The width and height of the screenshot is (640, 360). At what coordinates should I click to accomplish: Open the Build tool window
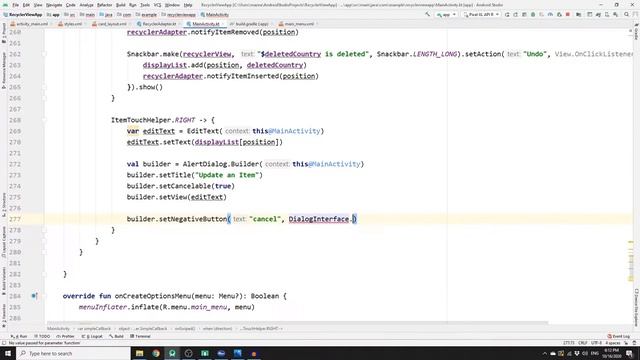tap(116, 336)
